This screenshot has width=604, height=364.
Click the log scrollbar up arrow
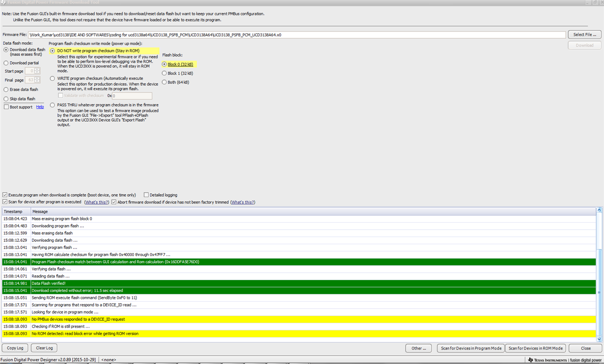(599, 210)
